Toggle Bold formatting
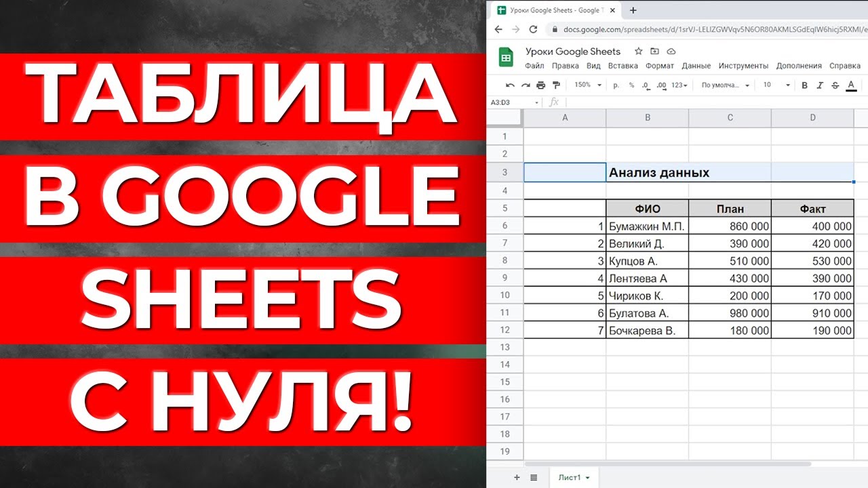Screen dimensions: 868x488 coord(805,85)
